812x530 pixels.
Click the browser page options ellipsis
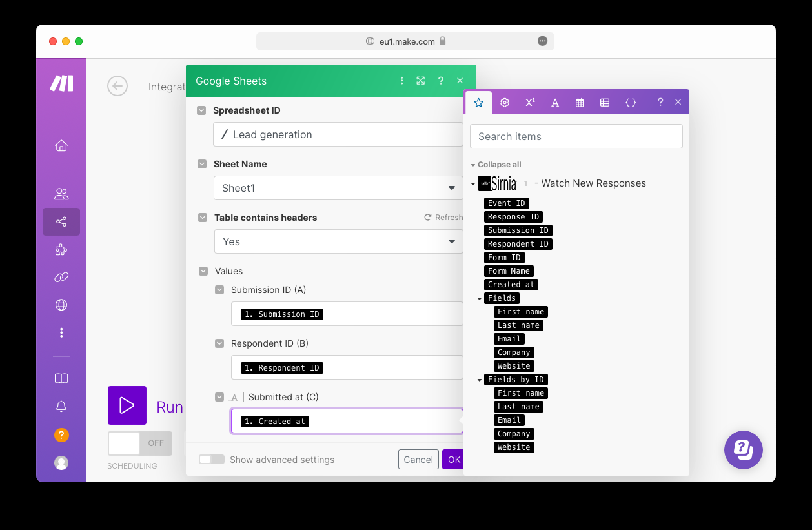(x=542, y=41)
